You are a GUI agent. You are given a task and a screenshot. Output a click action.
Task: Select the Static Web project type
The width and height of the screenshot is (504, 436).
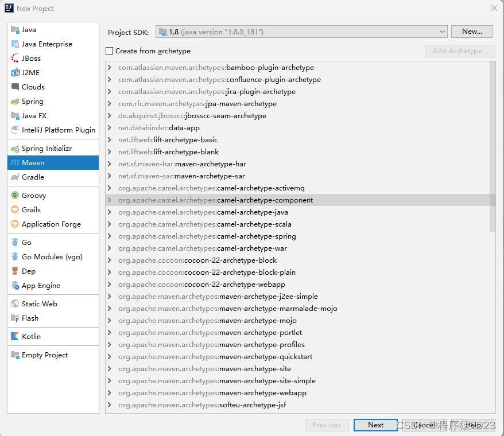38,303
